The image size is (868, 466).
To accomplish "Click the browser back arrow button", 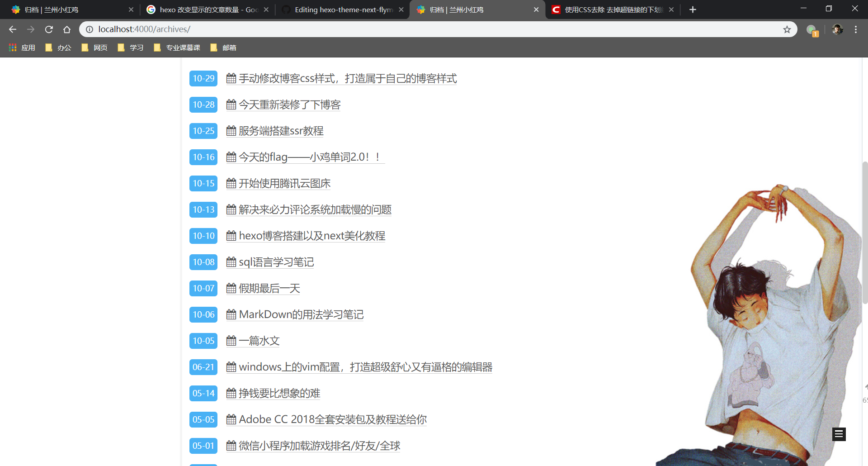I will 13,29.
